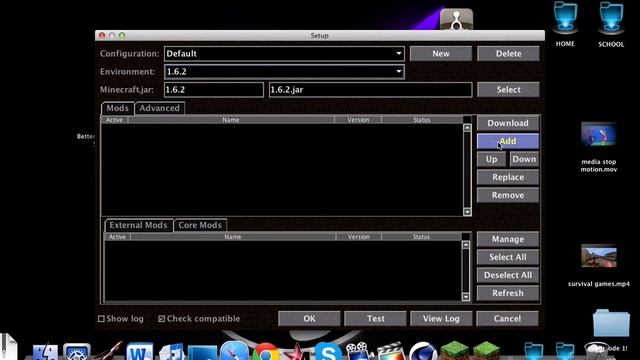The image size is (640, 360).
Task: Click Name column header in Mods table
Action: coord(231,120)
